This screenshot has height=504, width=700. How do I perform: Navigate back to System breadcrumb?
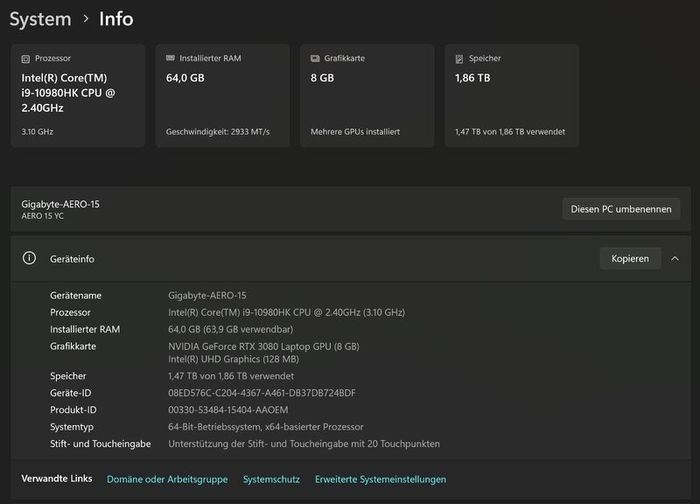pos(40,19)
